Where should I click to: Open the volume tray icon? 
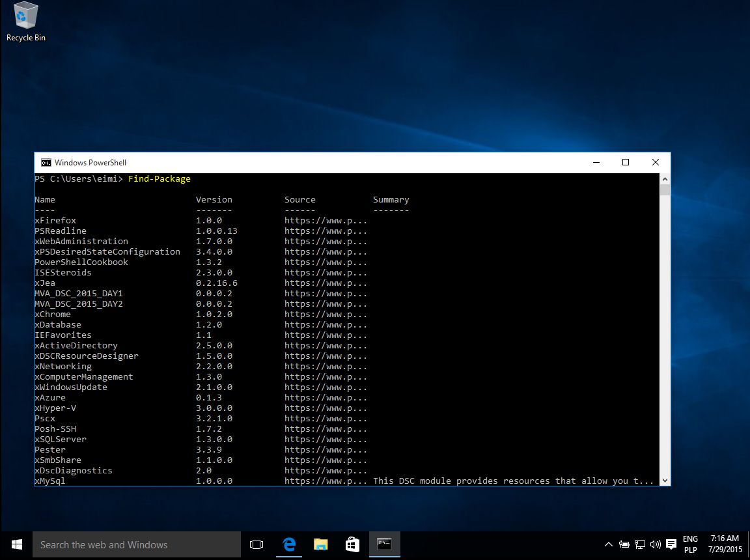tap(656, 544)
